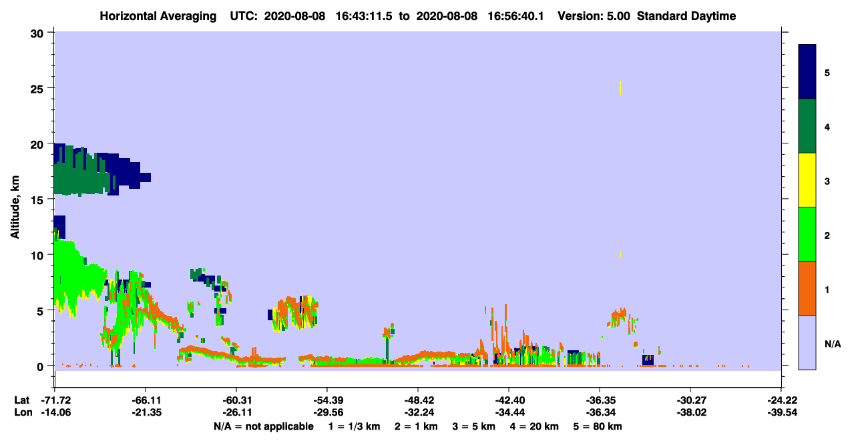The image size is (868, 445).
Task: Click the latitude value -24.22
Action: [x=781, y=400]
